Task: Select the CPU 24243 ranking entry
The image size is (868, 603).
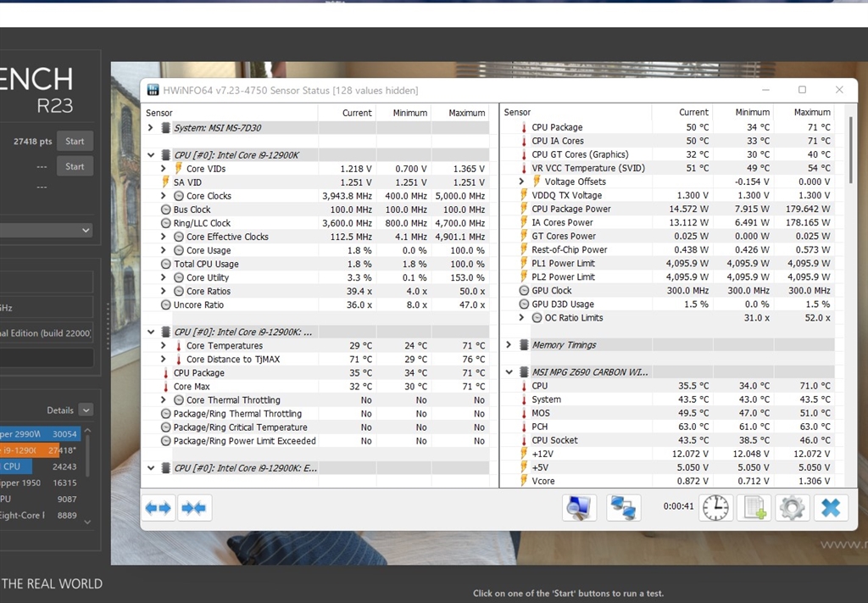Action: coord(40,466)
